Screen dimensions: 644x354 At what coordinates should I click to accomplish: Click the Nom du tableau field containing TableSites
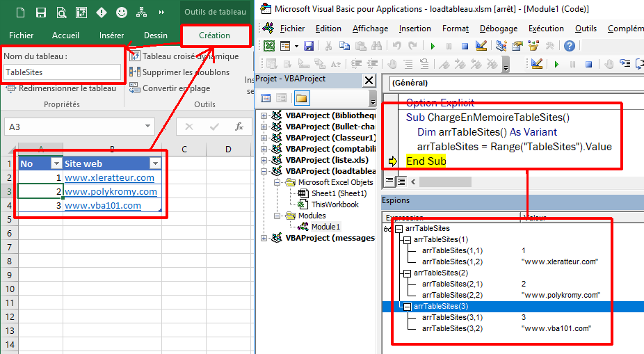coord(62,72)
